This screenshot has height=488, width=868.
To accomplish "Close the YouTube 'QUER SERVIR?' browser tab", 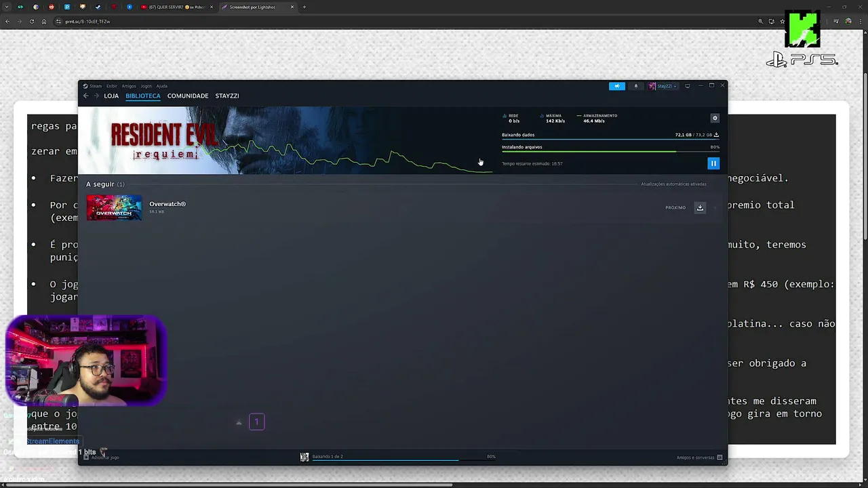I will tap(212, 7).
